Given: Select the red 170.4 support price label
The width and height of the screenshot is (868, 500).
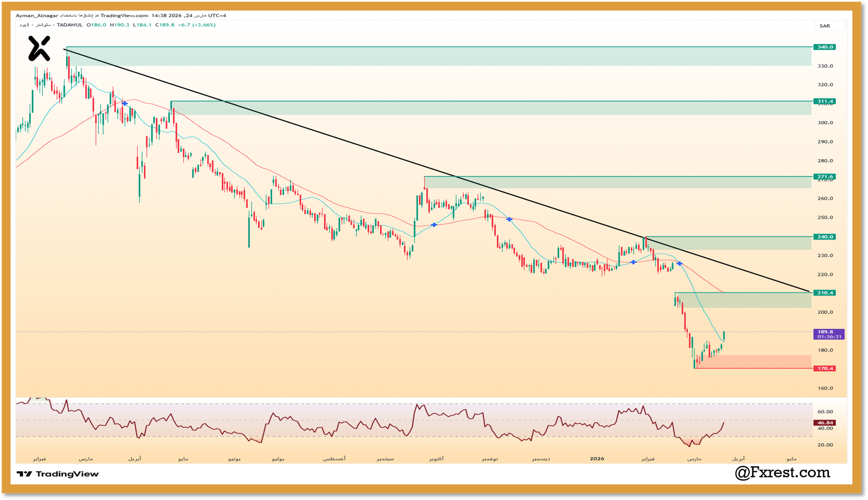Looking at the screenshot, I should point(825,369).
